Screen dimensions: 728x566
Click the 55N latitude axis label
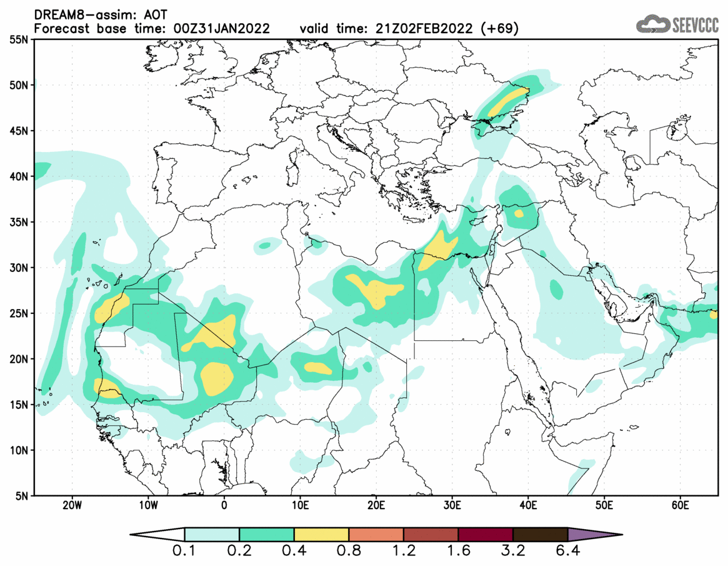tap(19, 39)
